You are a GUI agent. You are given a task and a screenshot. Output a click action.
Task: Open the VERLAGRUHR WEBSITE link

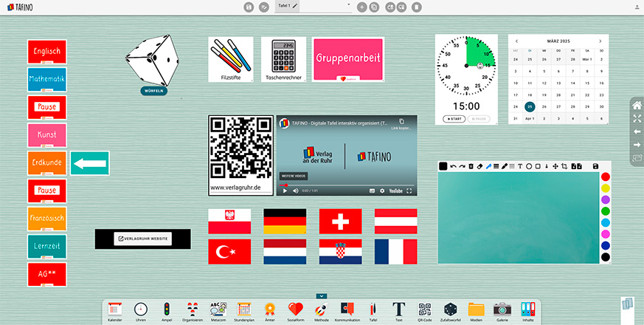(x=142, y=239)
